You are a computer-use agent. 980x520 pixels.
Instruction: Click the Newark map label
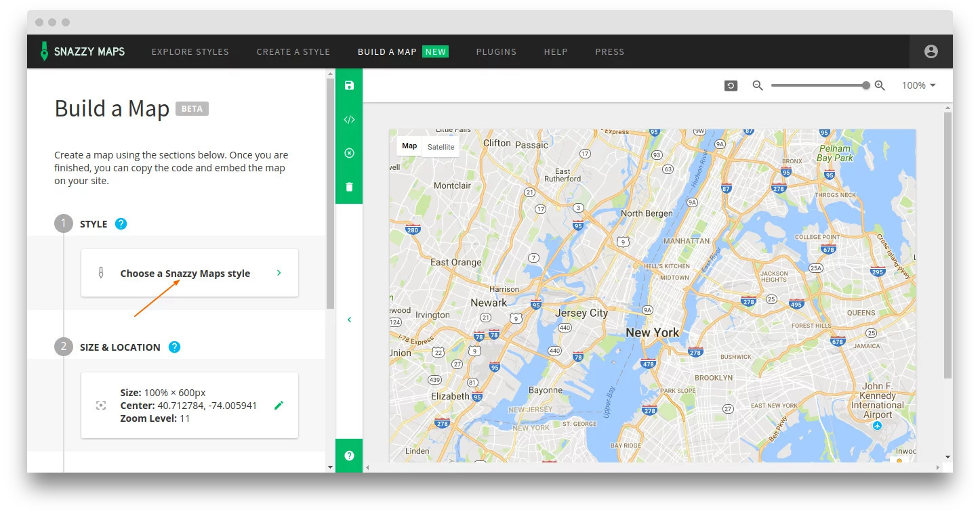tap(489, 303)
